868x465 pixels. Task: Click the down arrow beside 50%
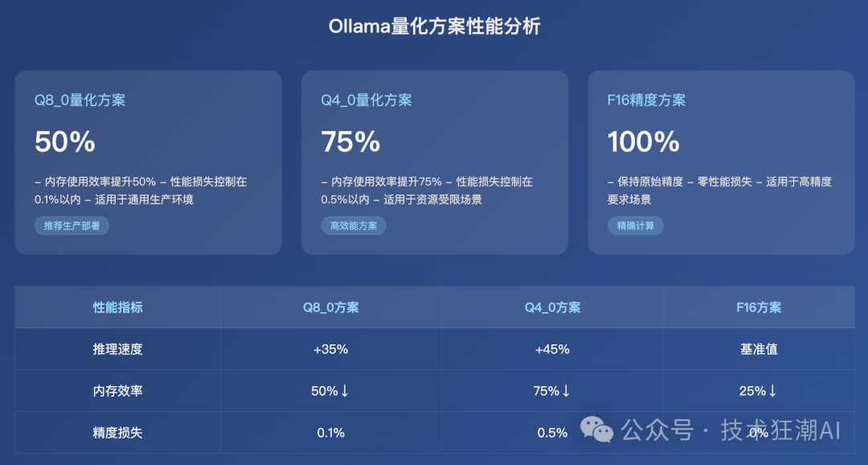(345, 391)
